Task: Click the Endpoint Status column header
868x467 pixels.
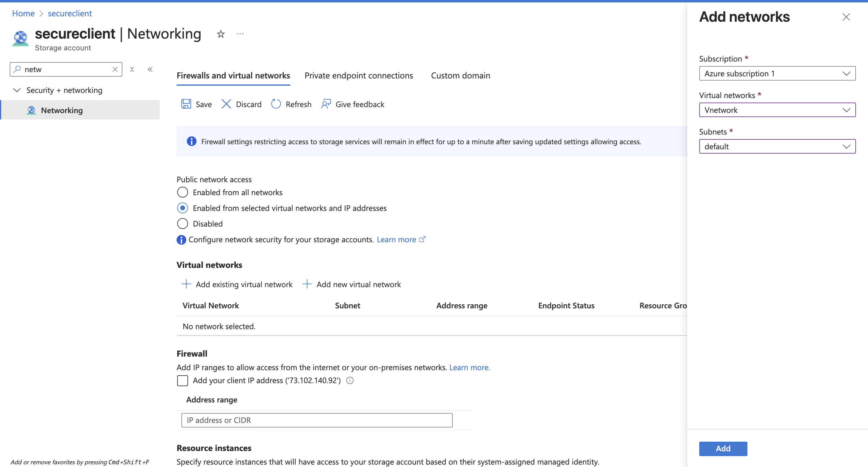Action: pyautogui.click(x=566, y=306)
